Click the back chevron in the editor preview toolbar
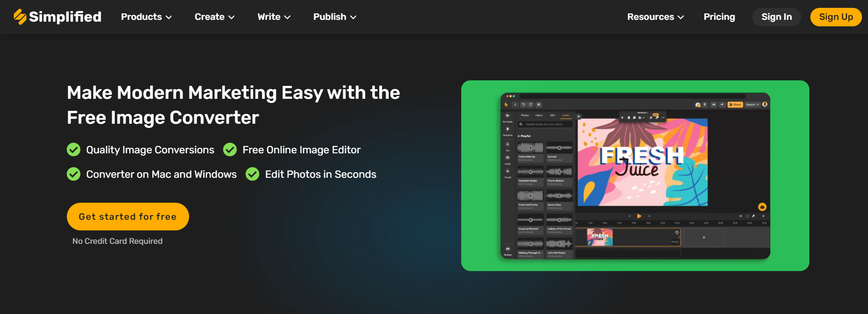Screen dimensions: 868x314 [515, 105]
